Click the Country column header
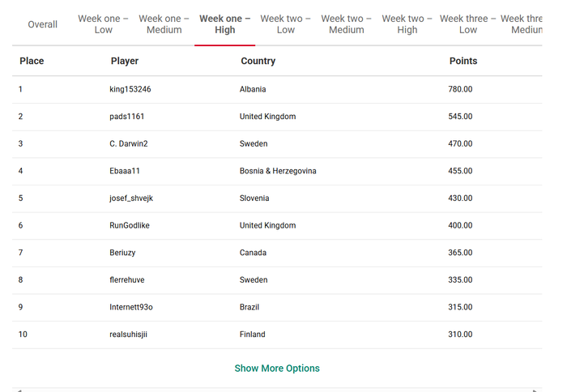The height and width of the screenshot is (392, 567). 258,61
